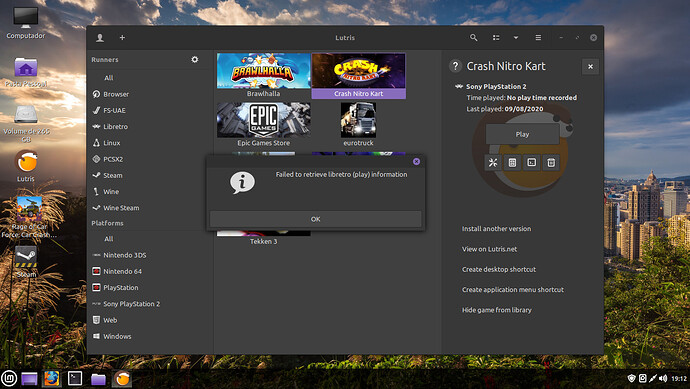Launch Firefox from the taskbar

(x=51, y=378)
